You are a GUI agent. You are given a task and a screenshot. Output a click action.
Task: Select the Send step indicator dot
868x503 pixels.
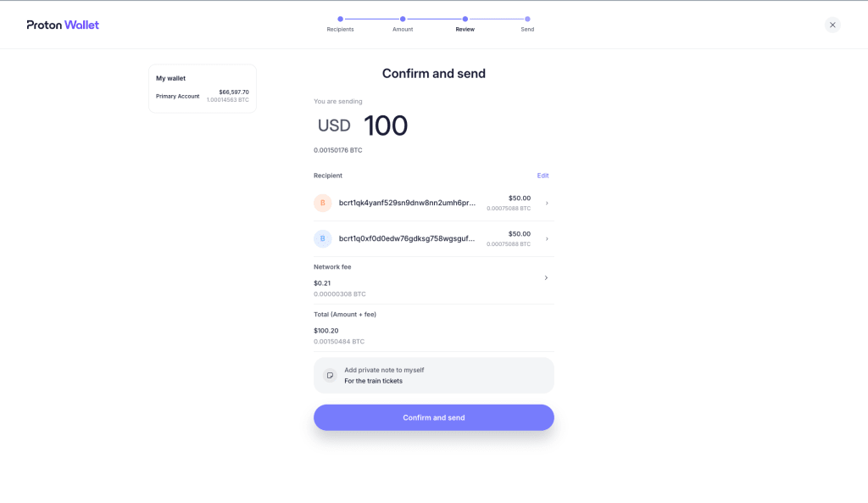point(527,17)
